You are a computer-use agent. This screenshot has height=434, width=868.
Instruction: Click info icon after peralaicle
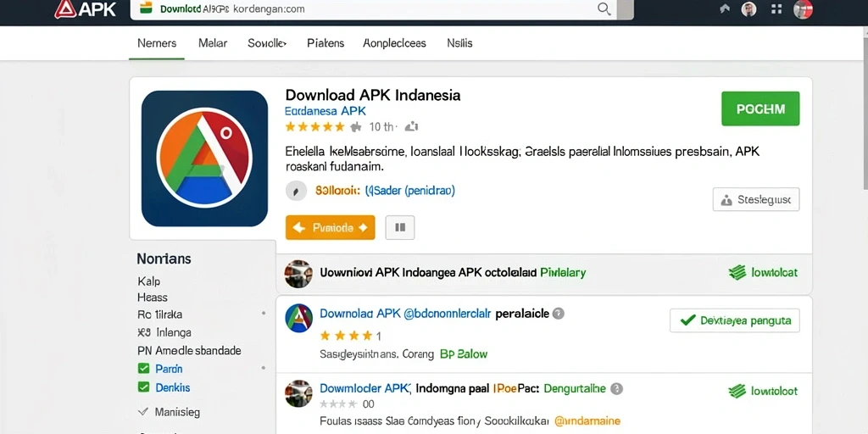[x=559, y=314]
